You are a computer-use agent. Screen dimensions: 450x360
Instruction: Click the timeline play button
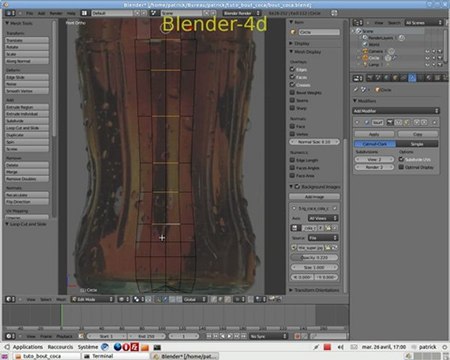[229, 336]
